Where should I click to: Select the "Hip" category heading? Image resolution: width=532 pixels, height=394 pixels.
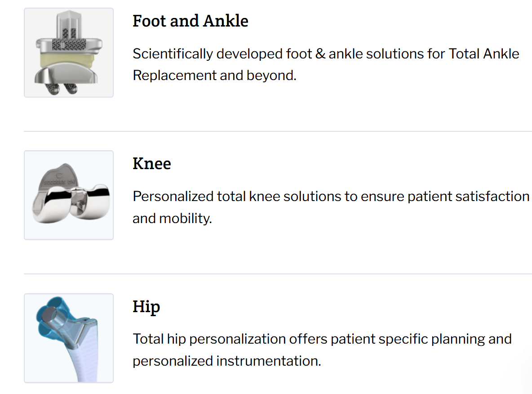click(146, 307)
